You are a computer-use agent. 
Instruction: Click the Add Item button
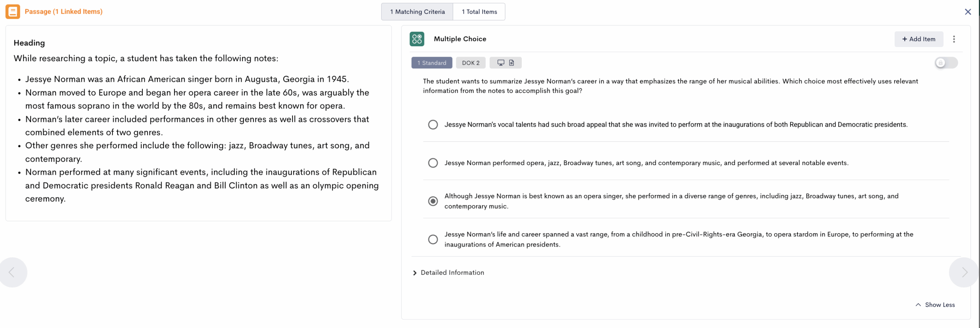point(918,39)
